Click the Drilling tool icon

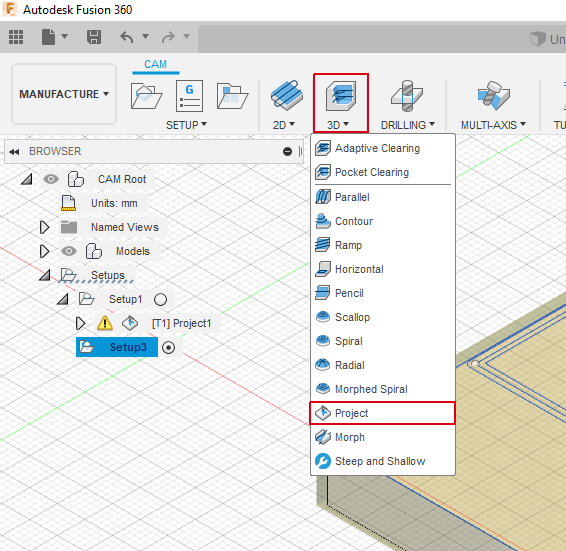tap(407, 96)
